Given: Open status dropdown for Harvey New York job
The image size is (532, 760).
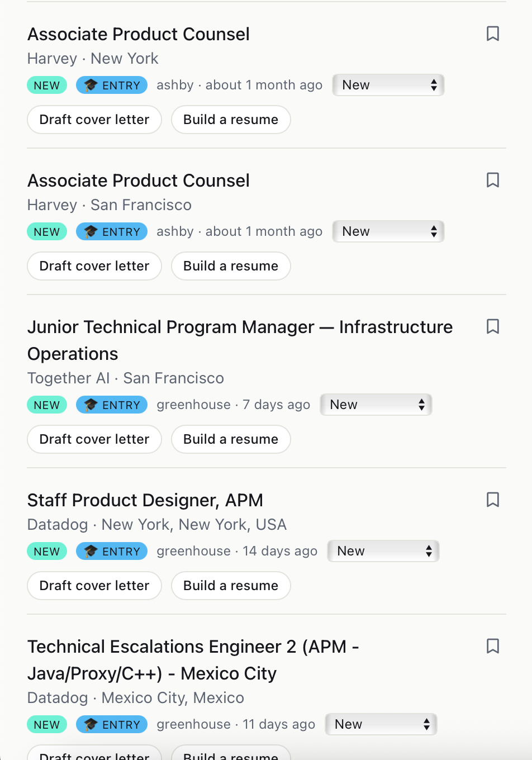Looking at the screenshot, I should pyautogui.click(x=388, y=85).
